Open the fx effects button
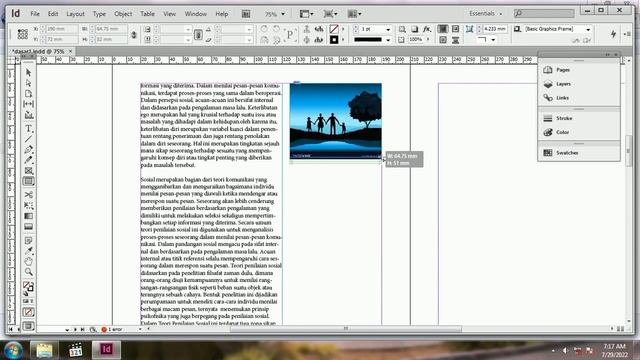640x360 pixels. click(427, 29)
